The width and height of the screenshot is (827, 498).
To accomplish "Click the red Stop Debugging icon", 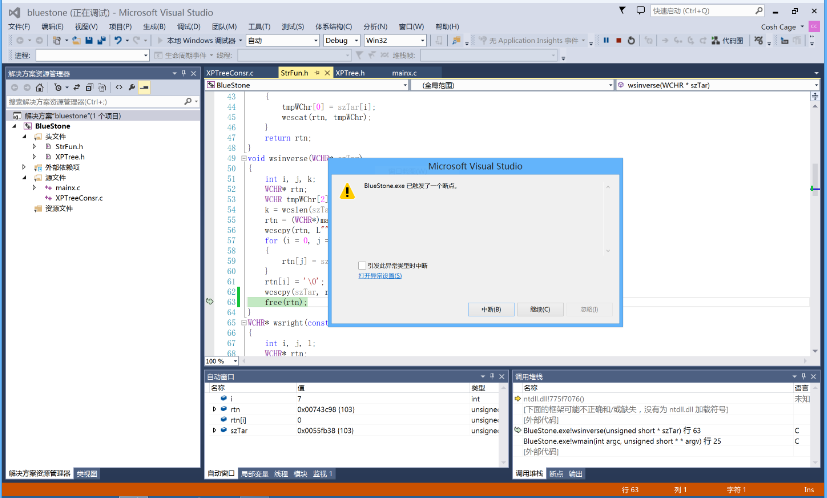I will coord(619,40).
